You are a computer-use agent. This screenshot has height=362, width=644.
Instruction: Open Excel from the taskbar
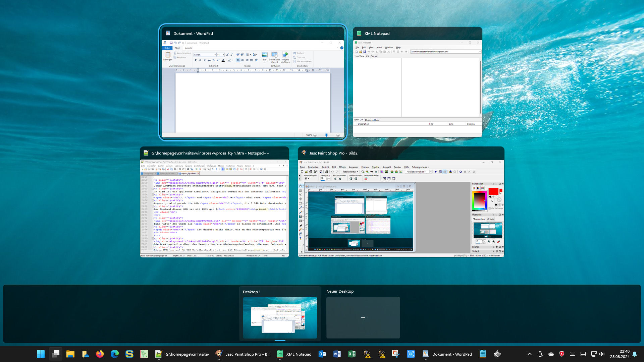[352, 354]
